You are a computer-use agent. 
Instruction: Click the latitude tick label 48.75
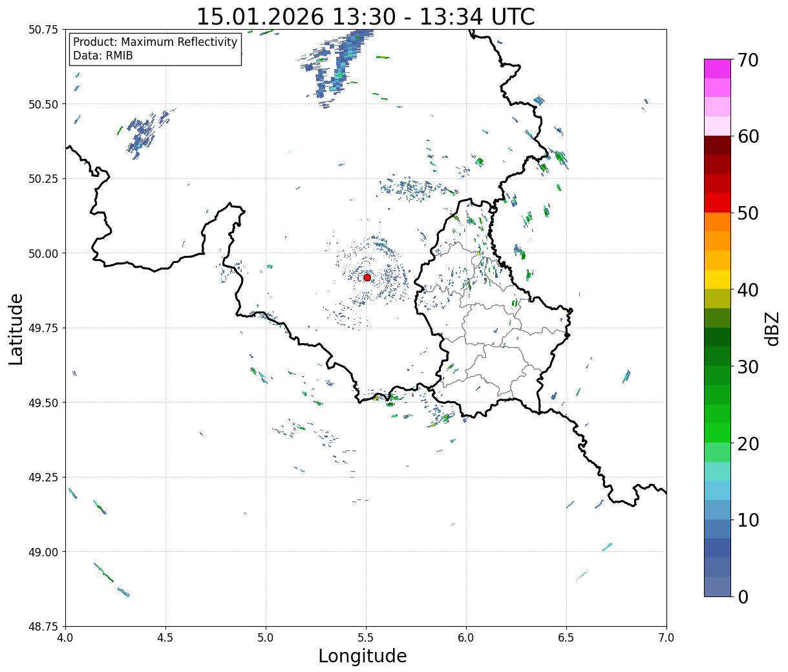pos(43,627)
